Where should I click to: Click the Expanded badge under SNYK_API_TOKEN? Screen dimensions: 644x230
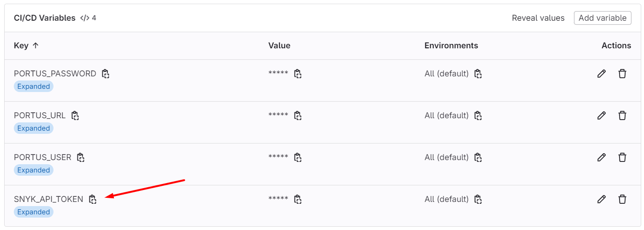[x=34, y=212]
